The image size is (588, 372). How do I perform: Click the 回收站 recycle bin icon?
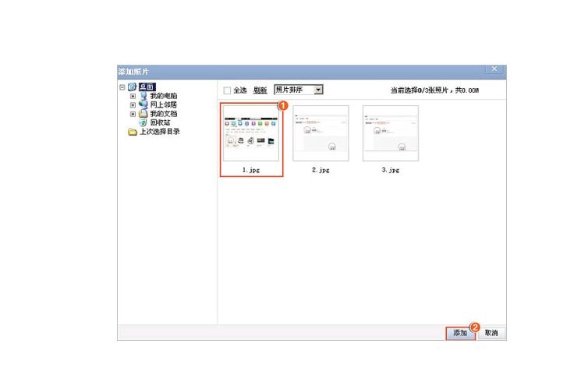pyautogui.click(x=143, y=122)
